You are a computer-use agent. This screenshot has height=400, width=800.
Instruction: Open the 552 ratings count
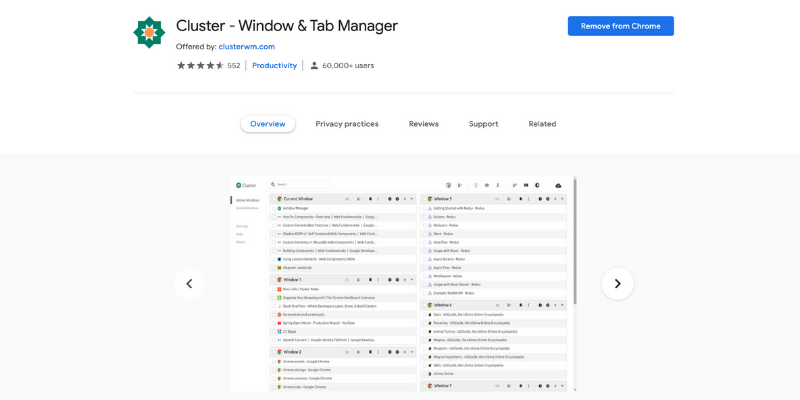234,65
